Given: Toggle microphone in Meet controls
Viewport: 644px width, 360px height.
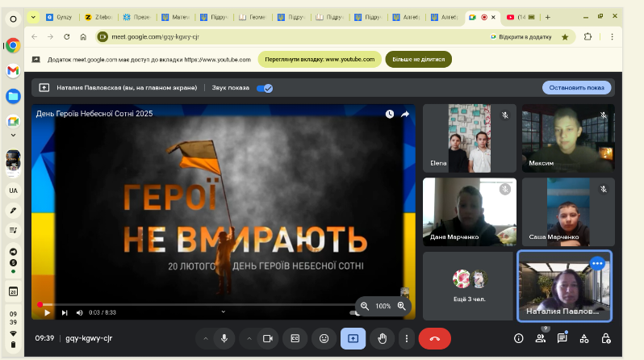Looking at the screenshot, I should pyautogui.click(x=224, y=338).
